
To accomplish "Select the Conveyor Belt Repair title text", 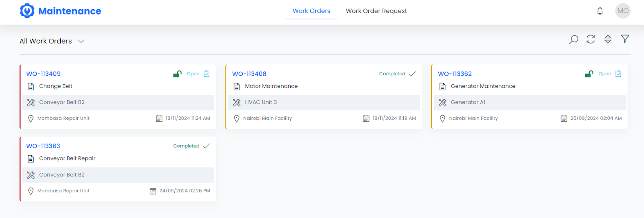I will [x=67, y=158].
